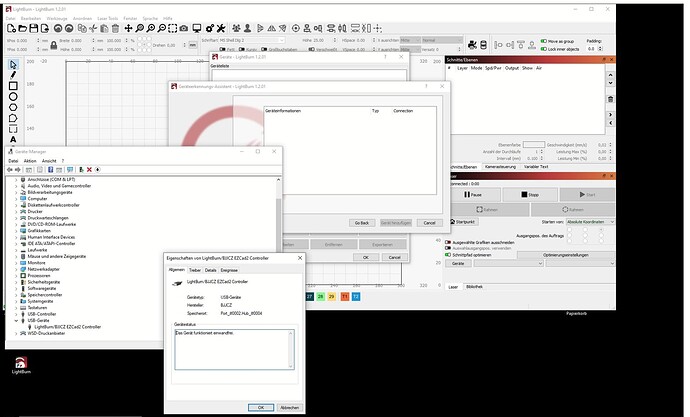Open Settings via the gears icon
Viewport: 690px width, 417px height.
209,29
